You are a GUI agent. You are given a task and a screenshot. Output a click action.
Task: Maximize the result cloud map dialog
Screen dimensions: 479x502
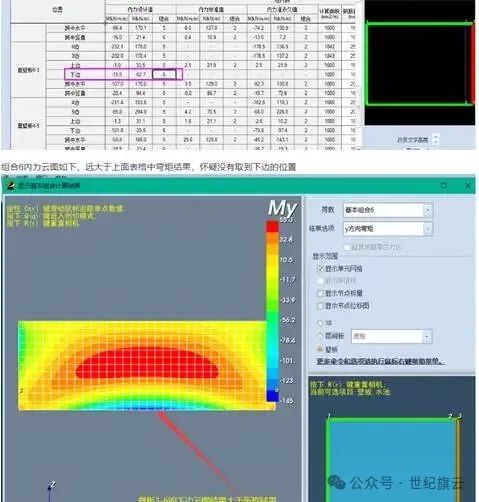(444, 186)
